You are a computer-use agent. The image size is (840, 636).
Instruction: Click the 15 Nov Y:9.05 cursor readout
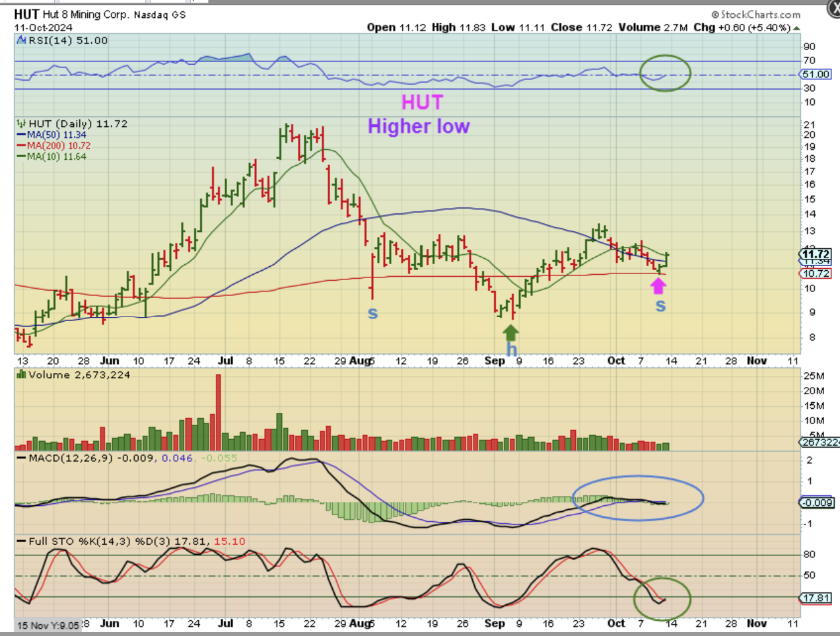click(x=48, y=625)
